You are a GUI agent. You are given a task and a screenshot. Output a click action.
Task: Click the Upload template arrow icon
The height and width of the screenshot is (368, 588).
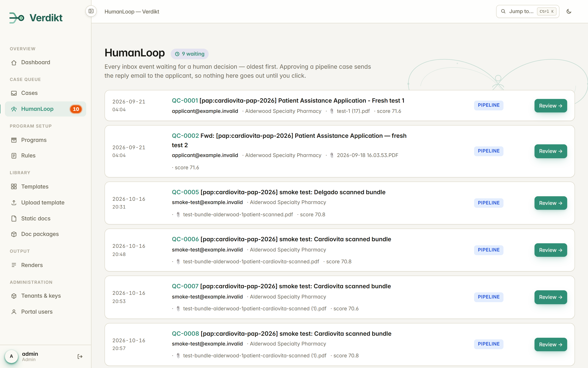14,203
